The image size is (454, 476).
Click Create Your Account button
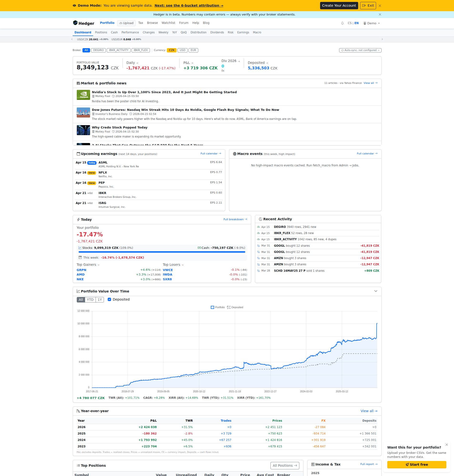coord(339,5)
